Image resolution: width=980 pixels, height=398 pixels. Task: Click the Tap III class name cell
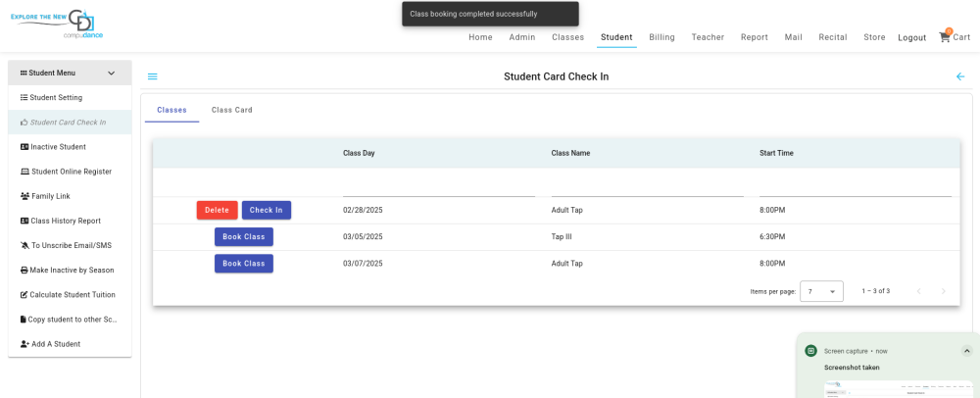coord(562,237)
